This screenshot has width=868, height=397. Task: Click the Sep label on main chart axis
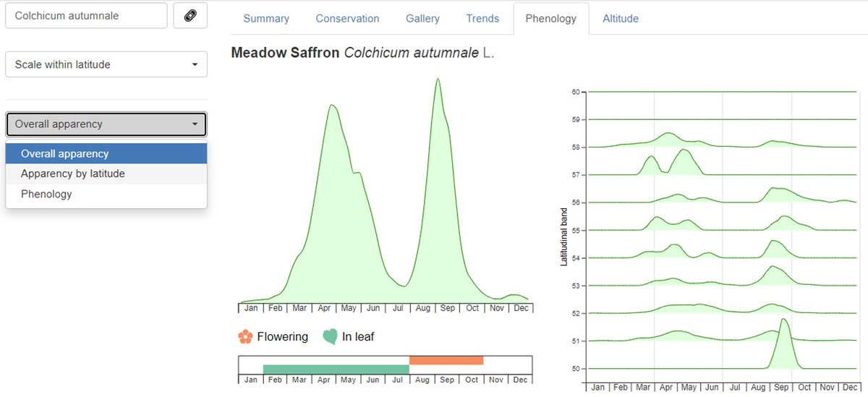pos(446,307)
